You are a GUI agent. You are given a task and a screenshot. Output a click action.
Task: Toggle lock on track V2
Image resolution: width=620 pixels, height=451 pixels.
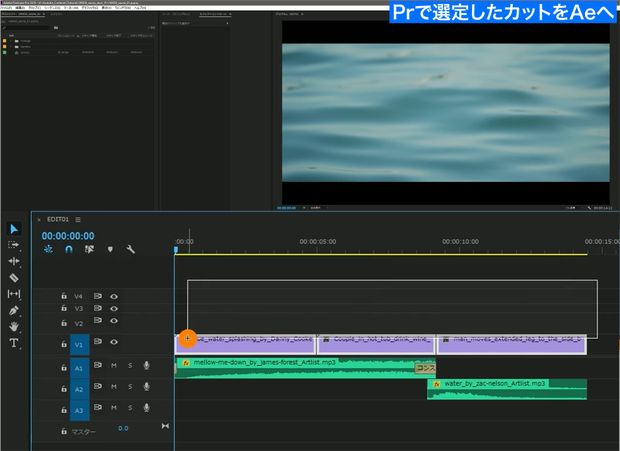(64, 323)
